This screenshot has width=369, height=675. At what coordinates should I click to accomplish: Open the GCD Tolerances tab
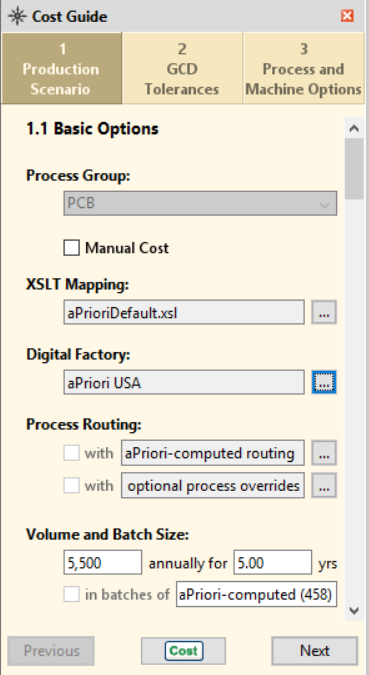(x=182, y=68)
